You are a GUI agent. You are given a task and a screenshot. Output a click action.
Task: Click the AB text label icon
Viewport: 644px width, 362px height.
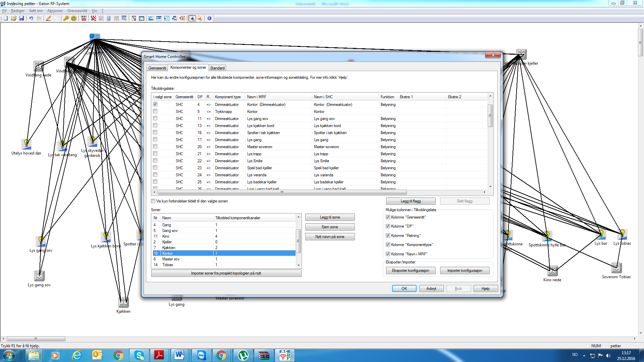(x=159, y=18)
